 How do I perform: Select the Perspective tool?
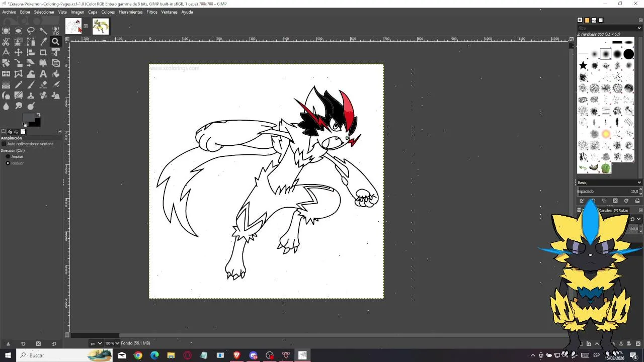coord(43,63)
